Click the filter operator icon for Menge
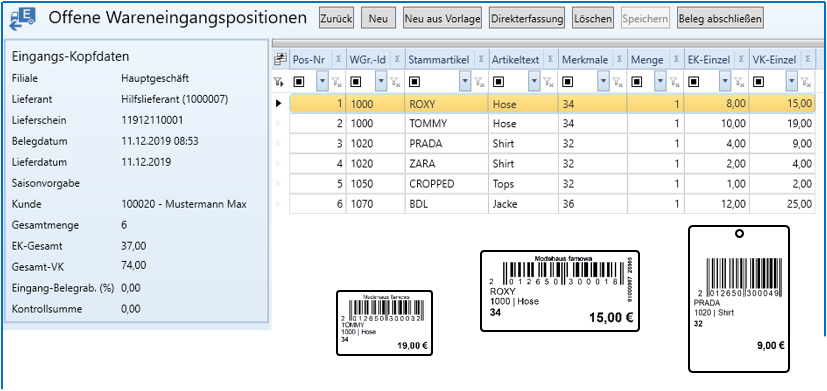Viewport: 827px width, 391px height. click(x=637, y=82)
